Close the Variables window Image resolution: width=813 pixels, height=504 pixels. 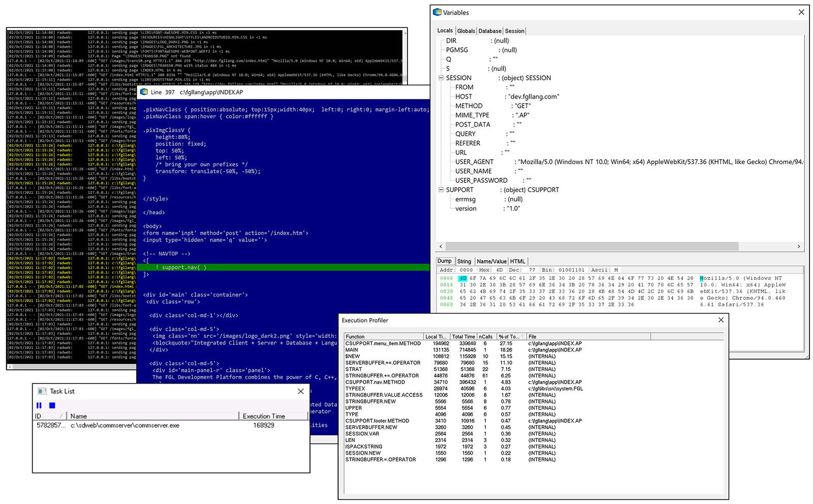click(x=801, y=12)
